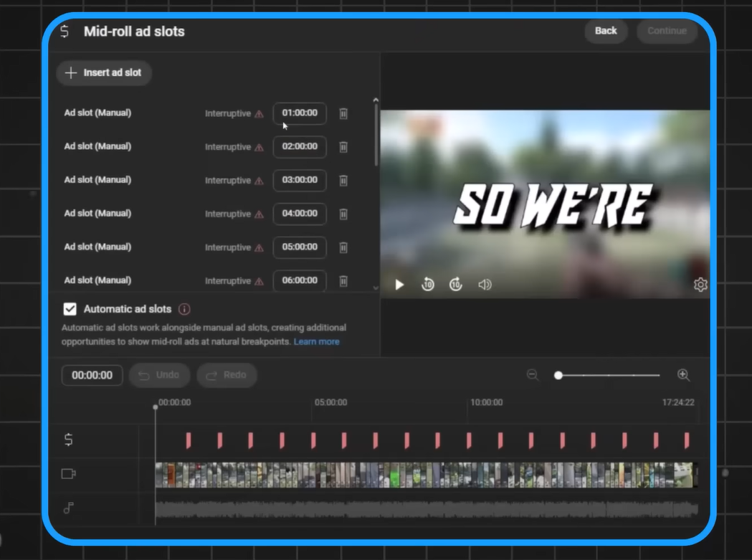Skip the preview forward 10 seconds
This screenshot has width=752, height=560.
click(x=456, y=285)
